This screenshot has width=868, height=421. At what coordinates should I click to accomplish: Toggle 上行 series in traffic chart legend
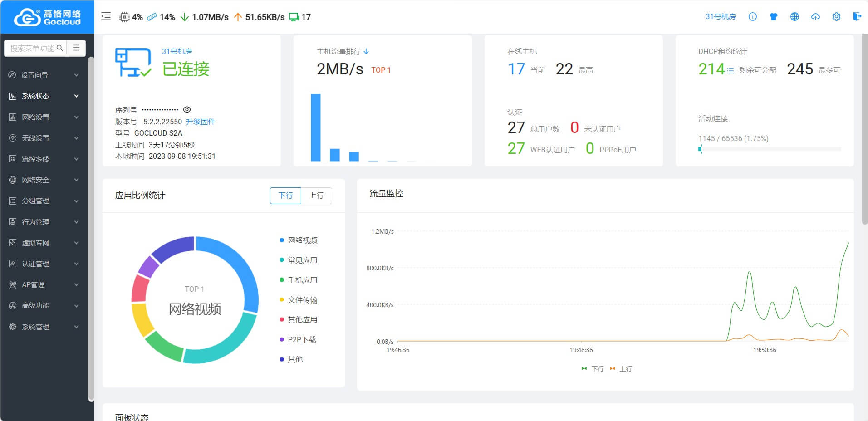coord(621,369)
